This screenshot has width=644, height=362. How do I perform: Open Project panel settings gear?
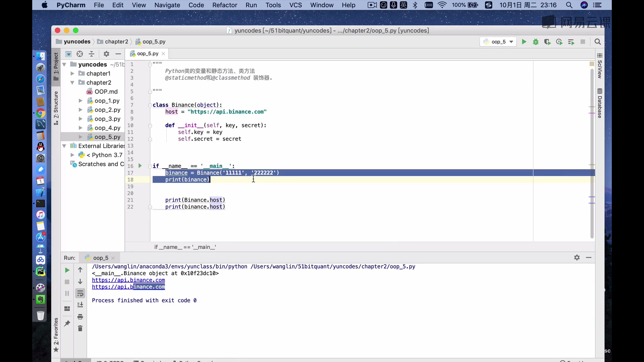[106, 54]
